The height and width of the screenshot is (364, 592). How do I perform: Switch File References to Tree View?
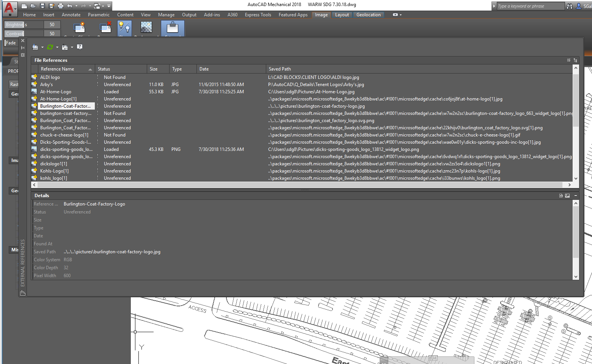click(575, 60)
